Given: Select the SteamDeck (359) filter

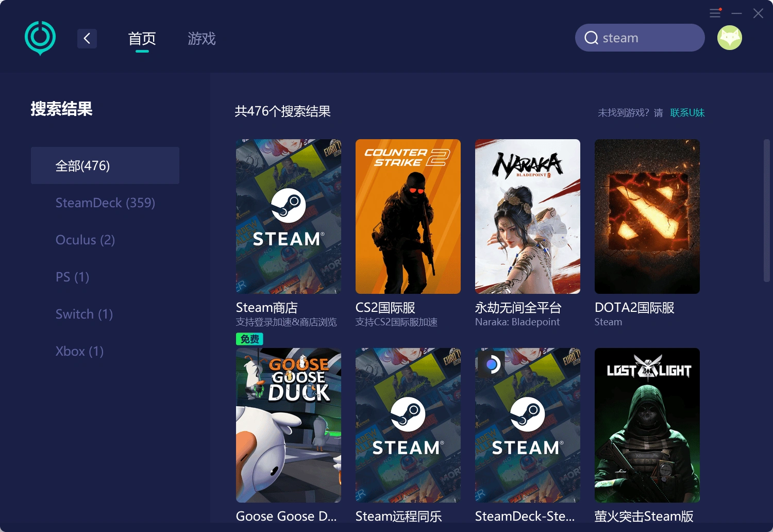Looking at the screenshot, I should coord(105,203).
